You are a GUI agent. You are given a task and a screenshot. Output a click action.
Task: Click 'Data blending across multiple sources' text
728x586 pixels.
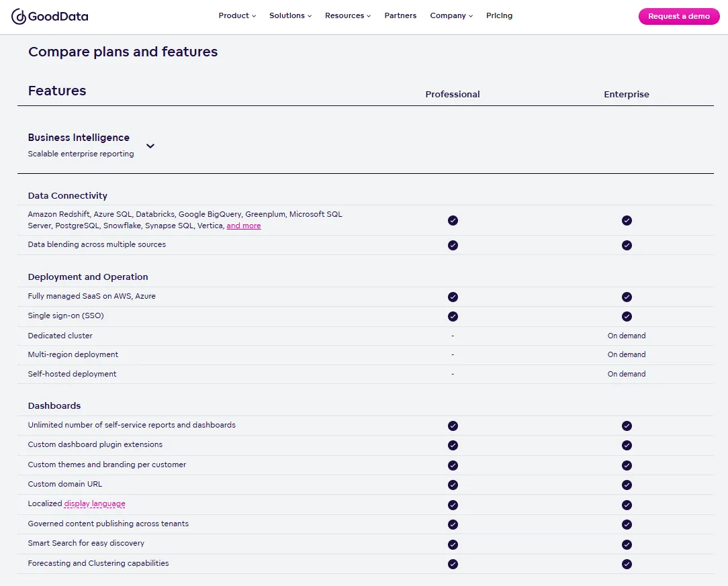[x=97, y=244]
